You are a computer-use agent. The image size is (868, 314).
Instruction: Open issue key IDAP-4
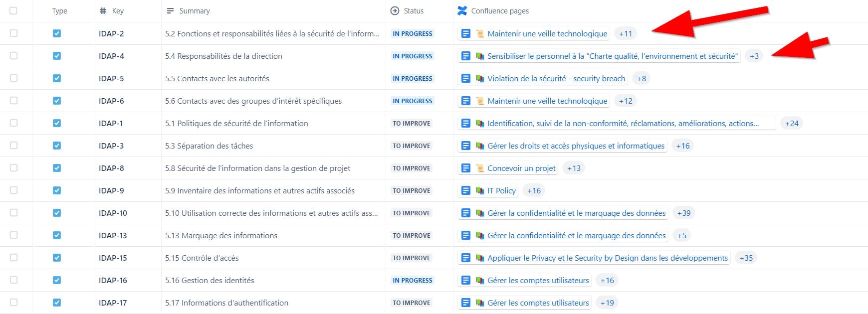pyautogui.click(x=111, y=56)
